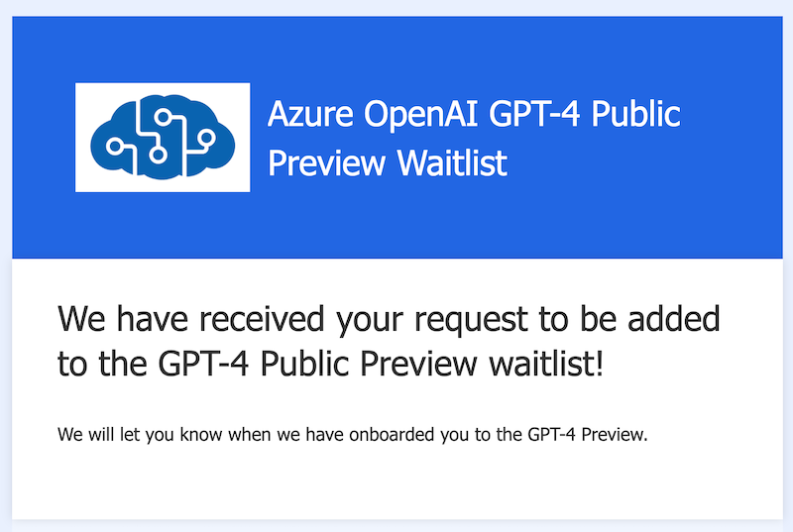The width and height of the screenshot is (793, 532).
Task: Click the word Azure in the header
Action: click(x=310, y=114)
